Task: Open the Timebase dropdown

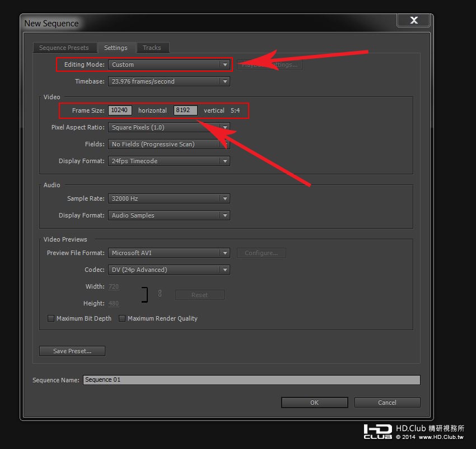Action: (x=169, y=81)
